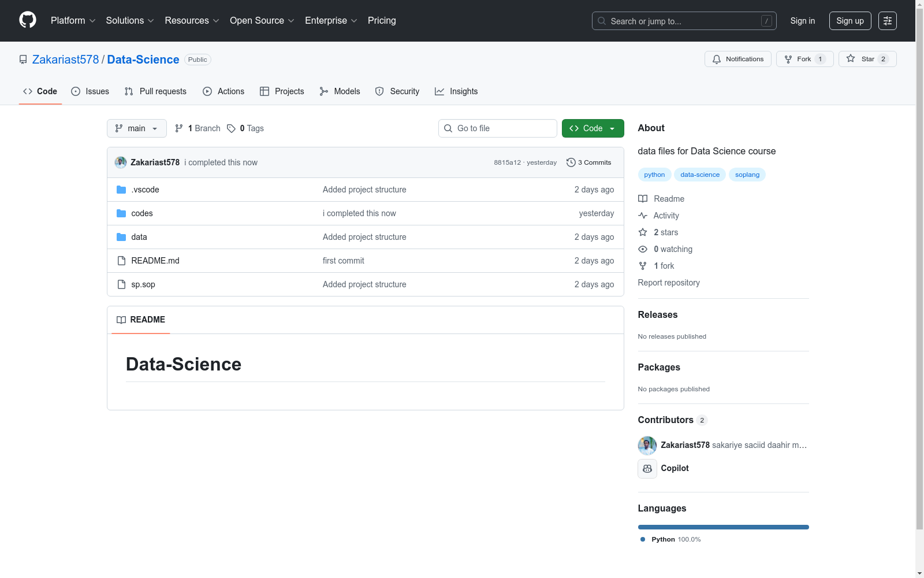
Task: Expand the Platform menu
Action: click(73, 21)
